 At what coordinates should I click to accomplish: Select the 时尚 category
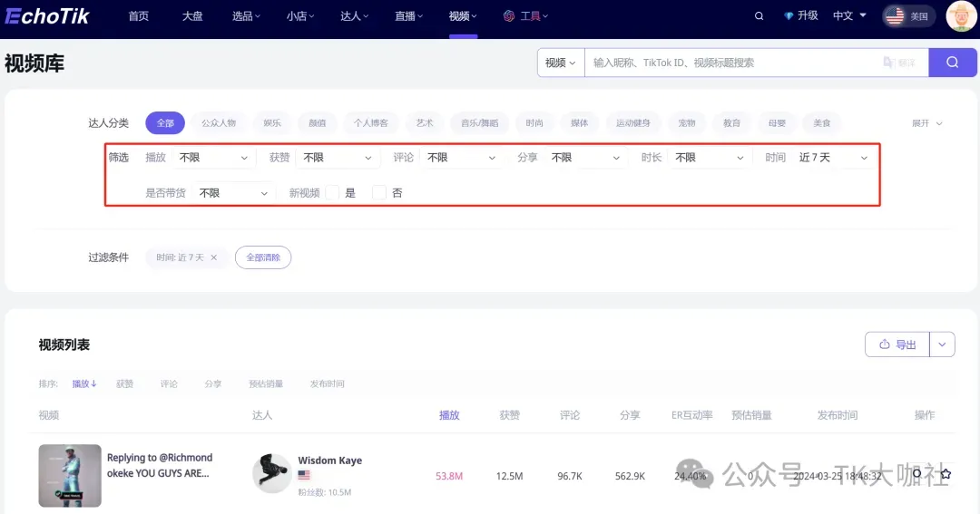pyautogui.click(x=534, y=123)
